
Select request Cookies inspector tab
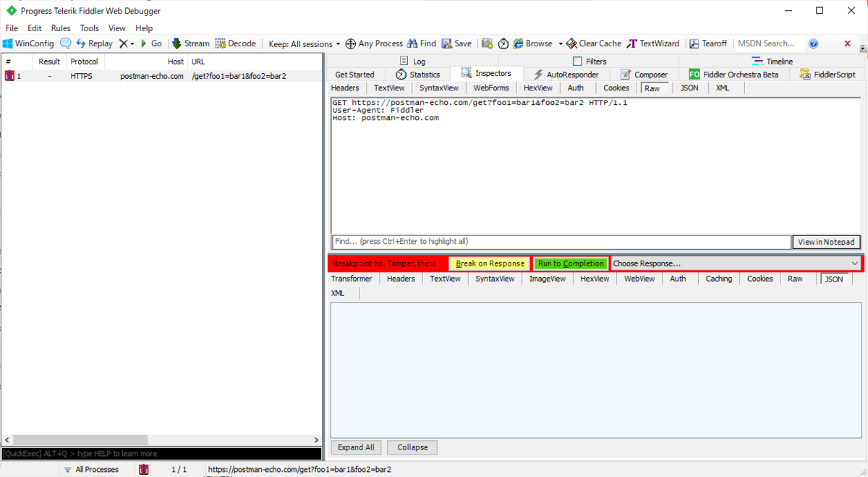pos(616,88)
